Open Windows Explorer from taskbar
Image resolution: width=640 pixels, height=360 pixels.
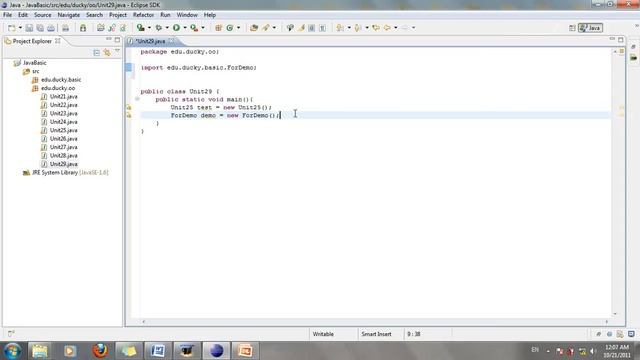pyautogui.click(x=40, y=351)
